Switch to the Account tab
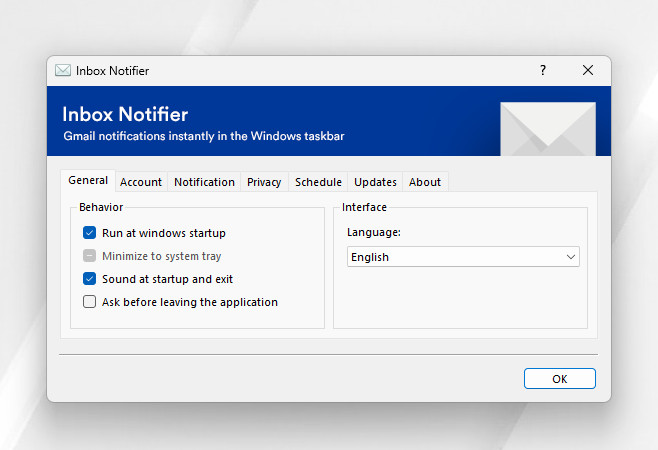The image size is (658, 450). (x=141, y=182)
